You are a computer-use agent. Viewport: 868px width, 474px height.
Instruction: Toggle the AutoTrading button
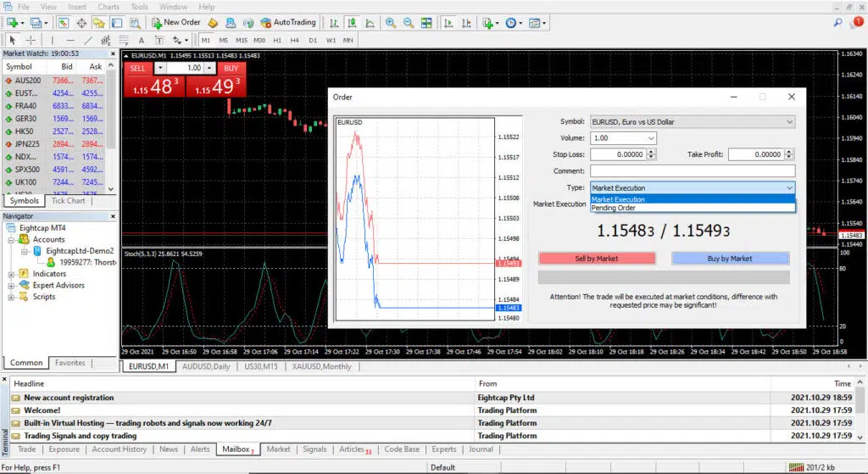(x=288, y=23)
